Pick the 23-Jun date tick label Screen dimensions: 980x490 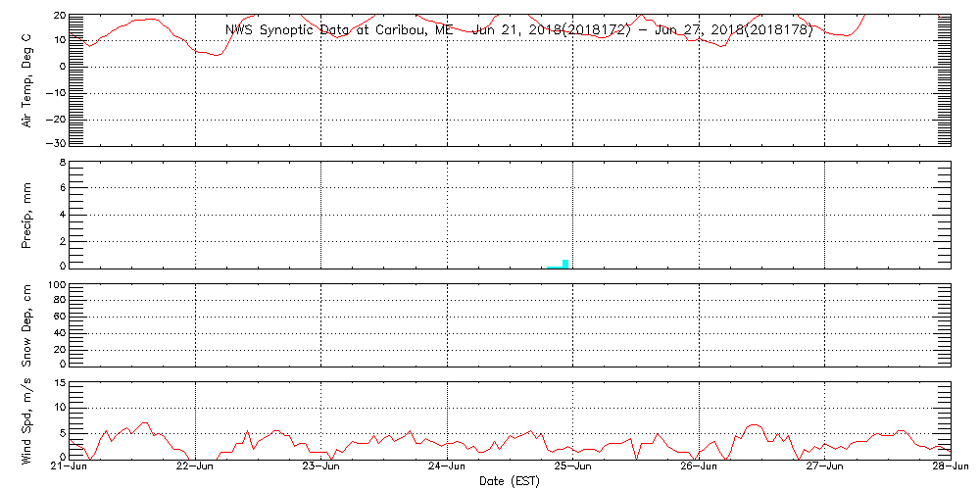pyautogui.click(x=321, y=468)
